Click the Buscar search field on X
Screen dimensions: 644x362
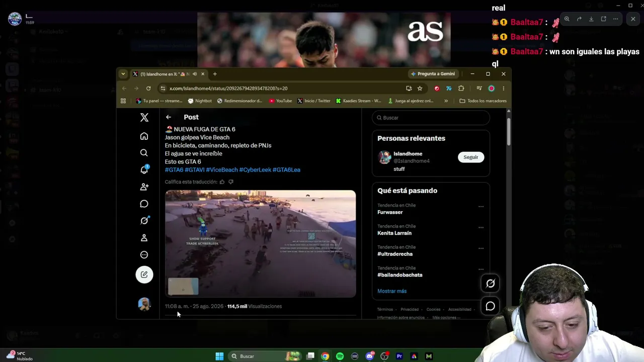(x=431, y=118)
